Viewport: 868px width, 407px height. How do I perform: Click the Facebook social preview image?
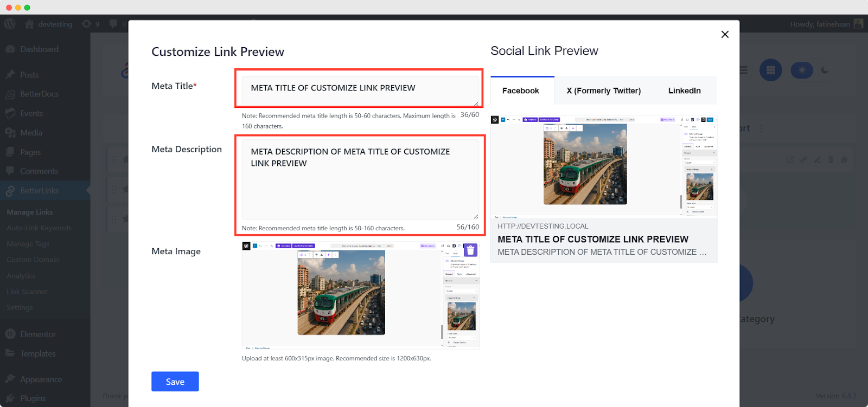coord(604,166)
